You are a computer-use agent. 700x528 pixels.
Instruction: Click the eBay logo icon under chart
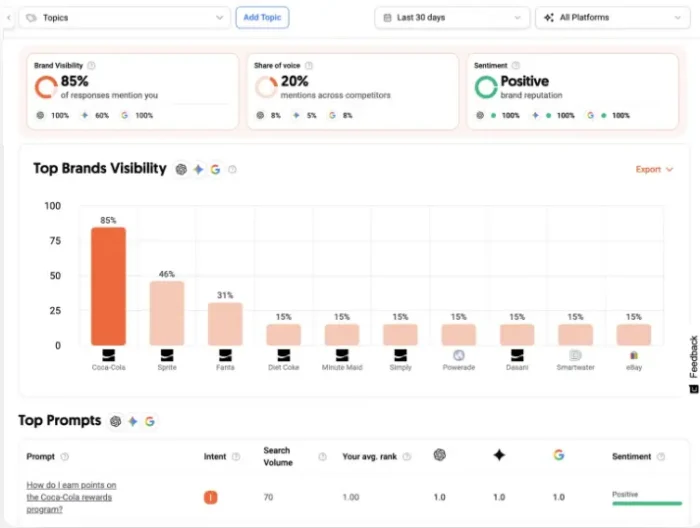tap(634, 355)
